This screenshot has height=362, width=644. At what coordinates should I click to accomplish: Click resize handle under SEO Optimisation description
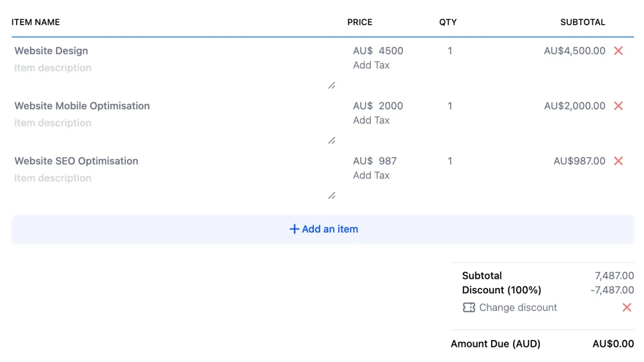tap(332, 196)
